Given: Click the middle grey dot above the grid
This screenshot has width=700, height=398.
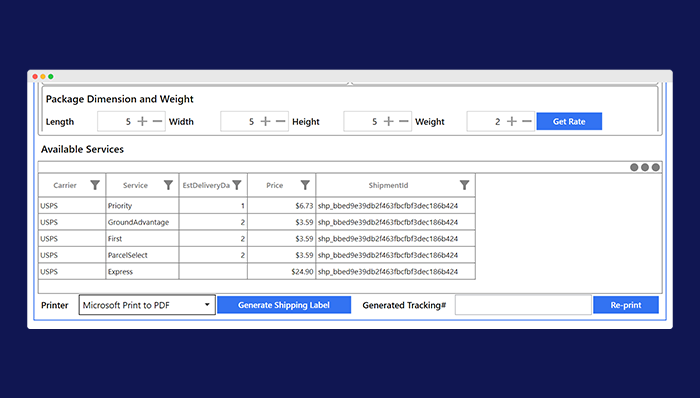Looking at the screenshot, I should tap(645, 167).
